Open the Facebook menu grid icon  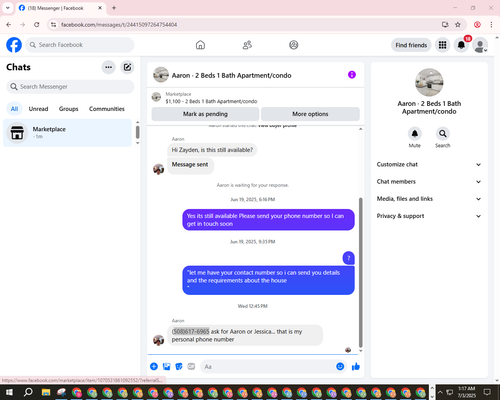coord(442,45)
